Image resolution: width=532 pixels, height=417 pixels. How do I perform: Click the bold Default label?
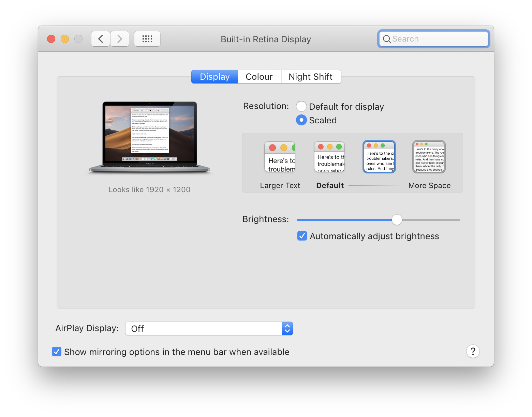click(330, 186)
